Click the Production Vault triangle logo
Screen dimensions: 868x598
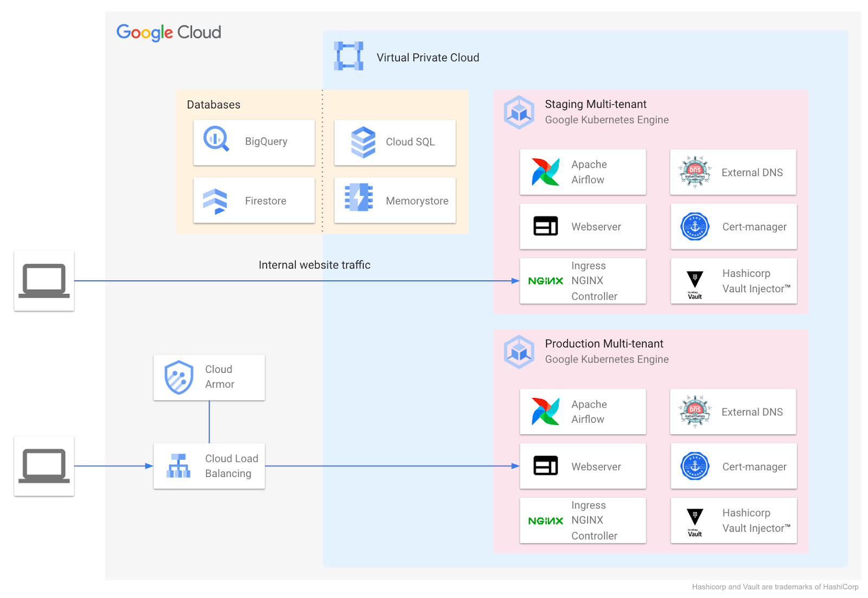(695, 522)
